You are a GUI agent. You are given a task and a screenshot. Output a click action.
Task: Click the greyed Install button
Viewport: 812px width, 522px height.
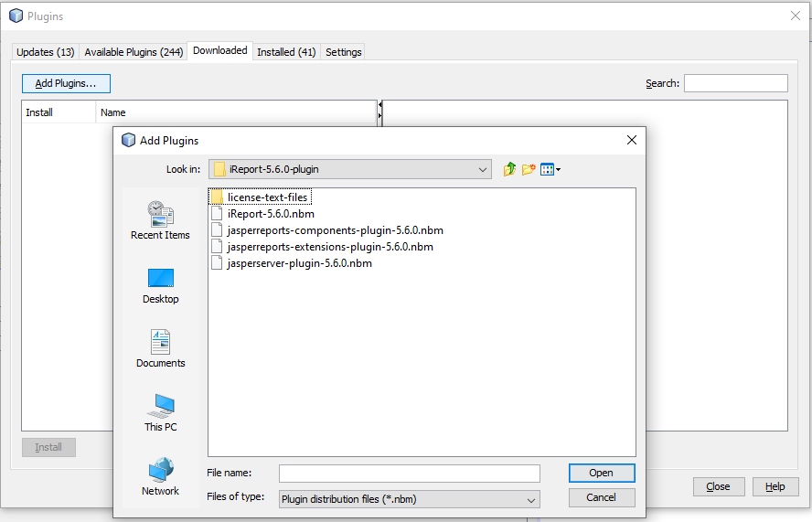48,447
